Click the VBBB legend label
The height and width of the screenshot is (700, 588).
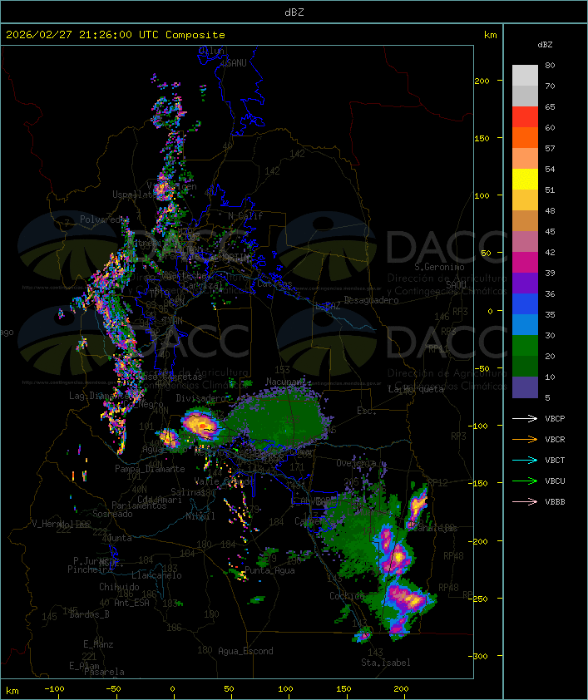coord(555,502)
